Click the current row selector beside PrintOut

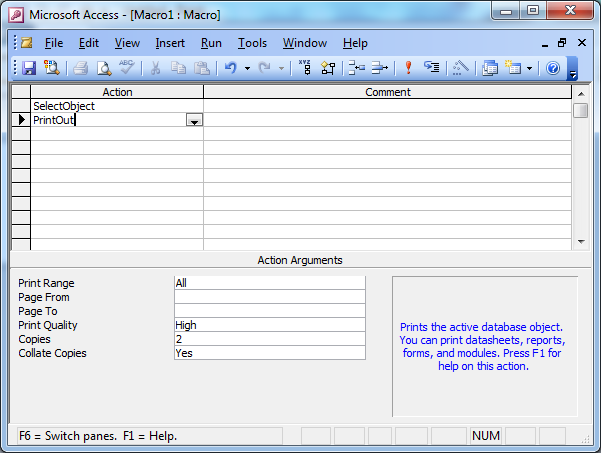coord(21,120)
